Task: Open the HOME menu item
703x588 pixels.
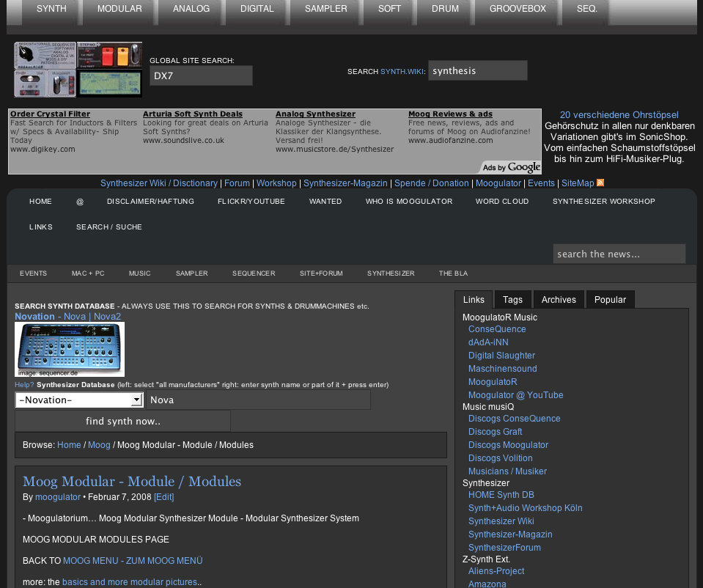Action: [41, 202]
